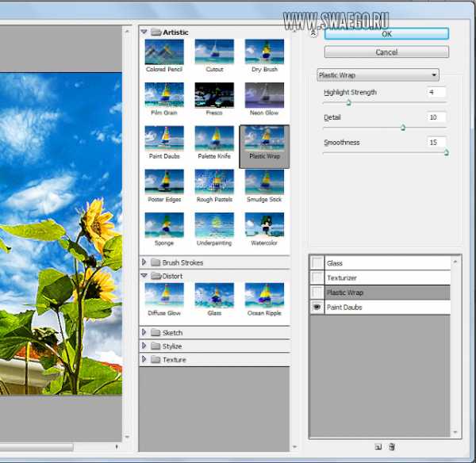Confirm with the OK button
The image size is (476, 463).
(x=386, y=33)
